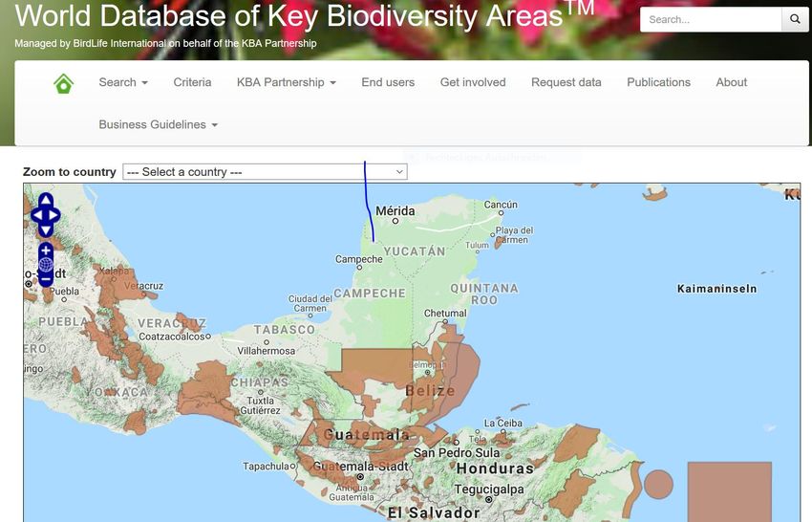Open the Publications link
The height and width of the screenshot is (522, 812).
658,82
